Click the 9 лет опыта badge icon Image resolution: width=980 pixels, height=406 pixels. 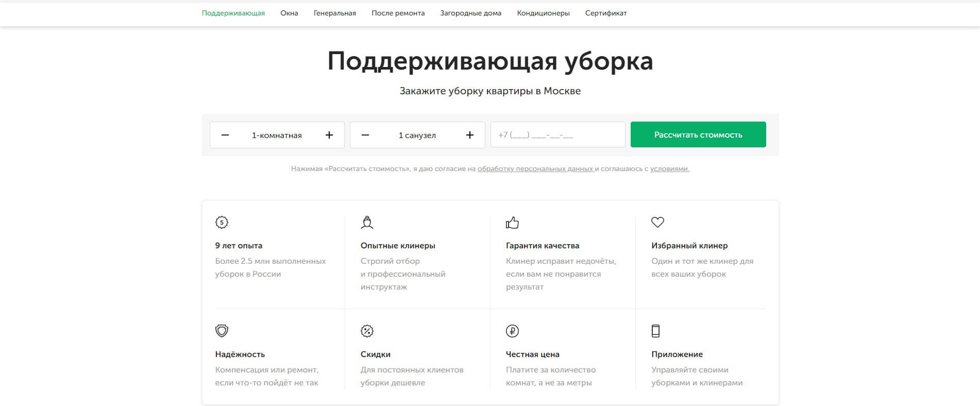click(222, 223)
